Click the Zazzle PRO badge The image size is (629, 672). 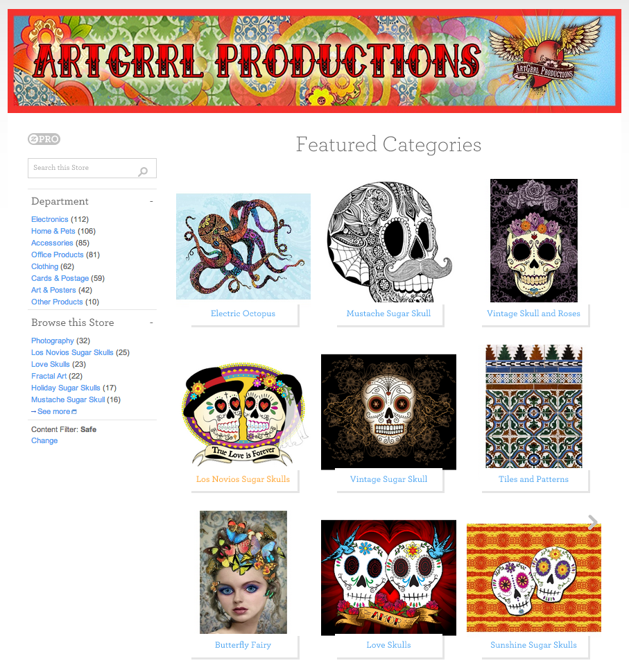(x=44, y=139)
